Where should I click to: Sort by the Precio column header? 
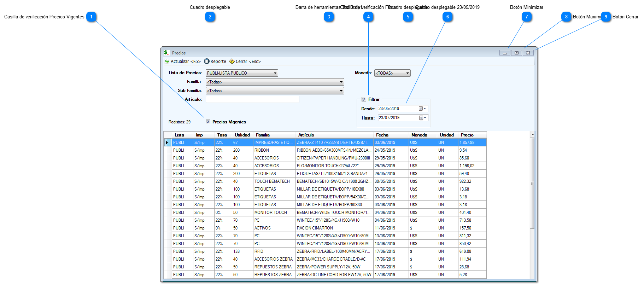(472, 135)
